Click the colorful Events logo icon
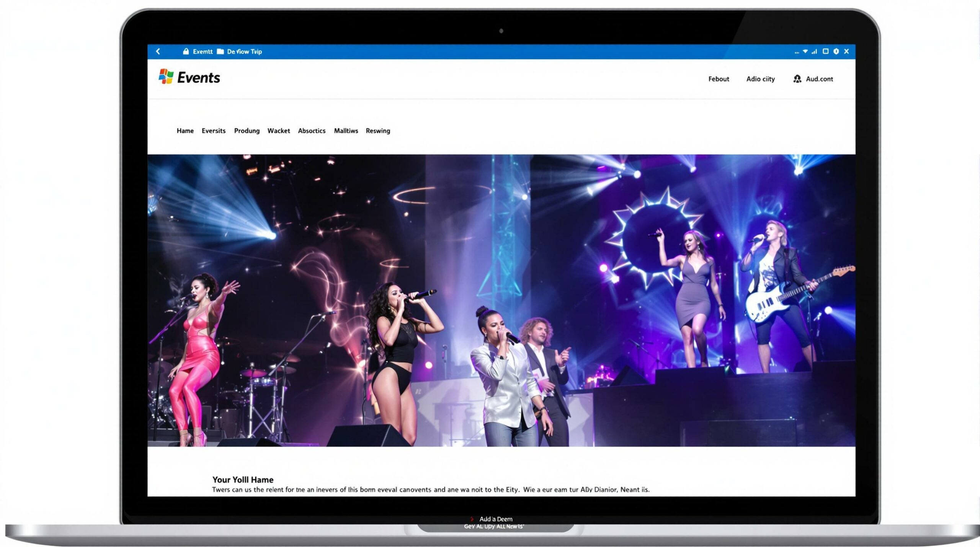Viewport: 980px width, 547px height. (x=166, y=76)
